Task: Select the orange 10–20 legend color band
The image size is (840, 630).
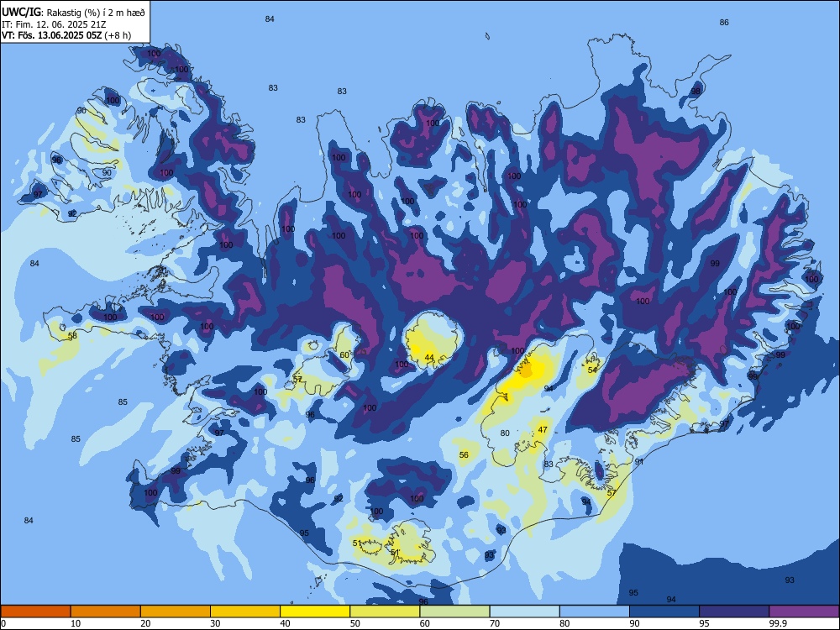Action: click(x=106, y=612)
